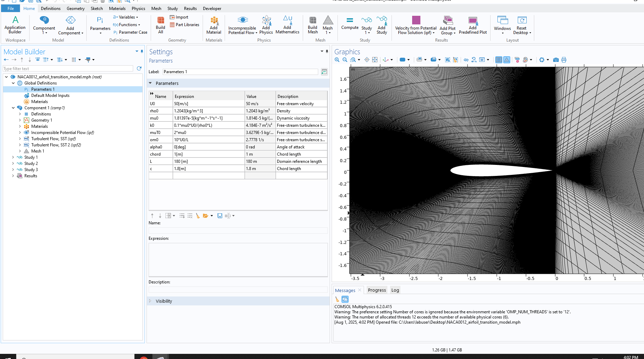Open the Physics ribbon tab
The height and width of the screenshot is (359, 644).
[x=138, y=9]
